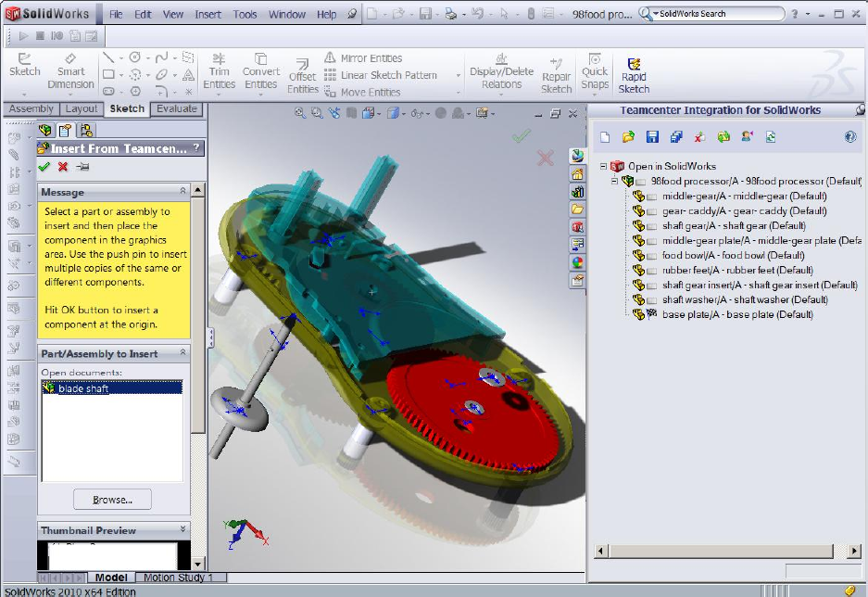Click the Save icon in Teamcenter panel
Screen dimensions: 868x597
click(652, 137)
